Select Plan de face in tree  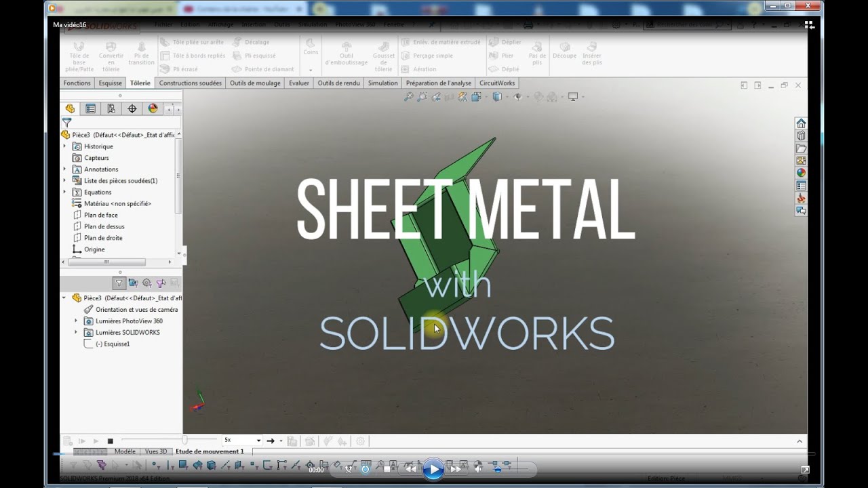pos(96,215)
